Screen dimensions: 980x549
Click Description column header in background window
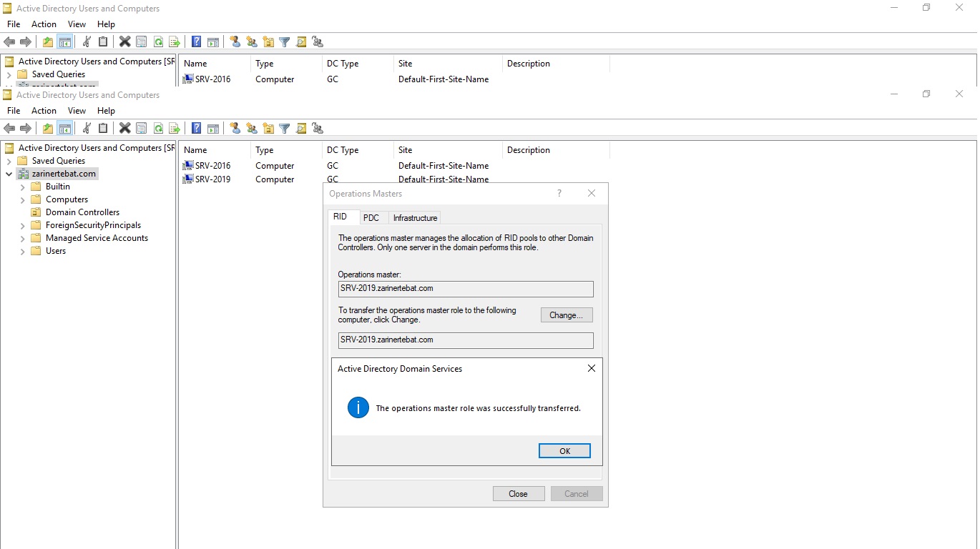click(x=556, y=64)
